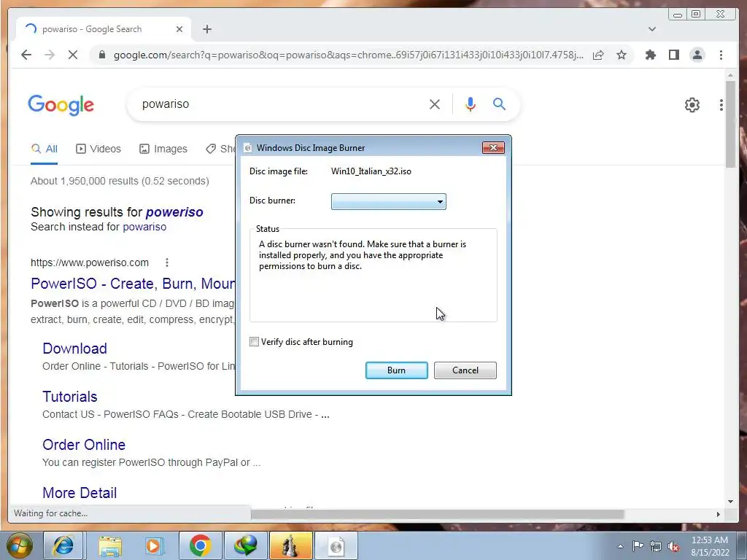Click the share page icon in address bar
This screenshot has width=747, height=560.
tap(598, 55)
